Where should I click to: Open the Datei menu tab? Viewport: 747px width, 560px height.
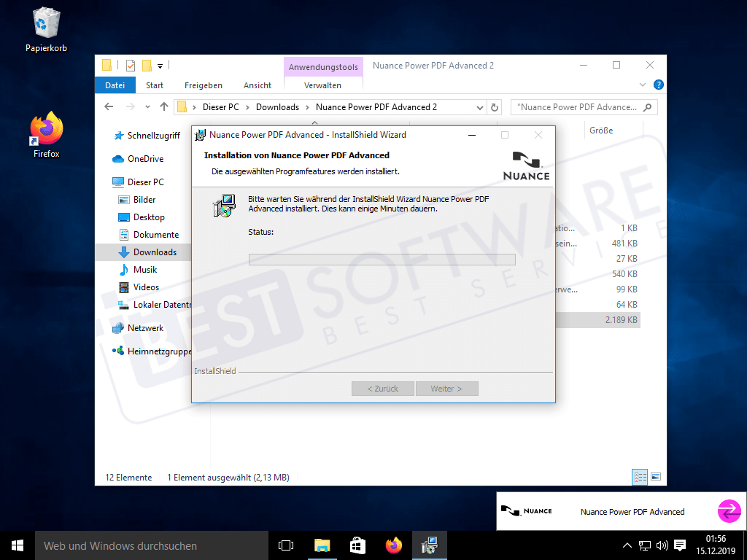(x=115, y=85)
